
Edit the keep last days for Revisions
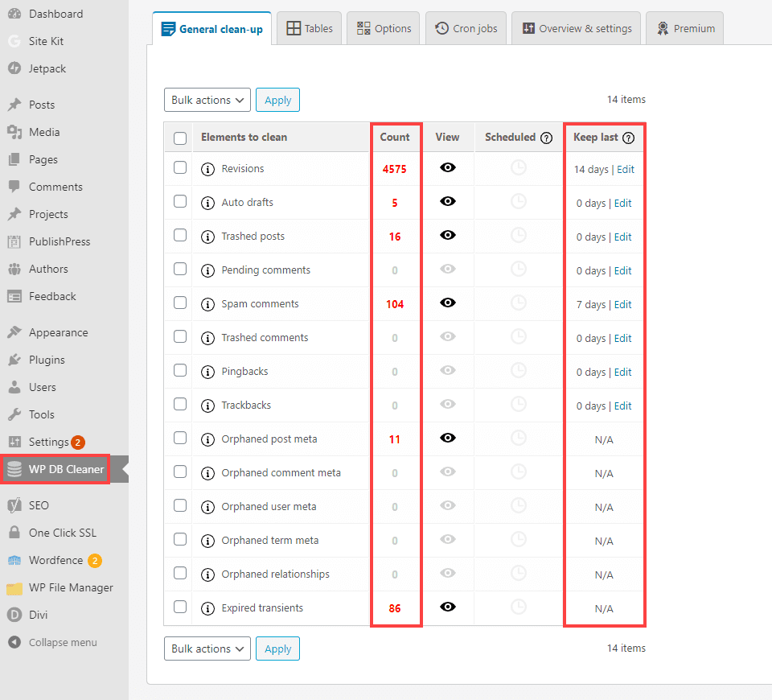[626, 170]
